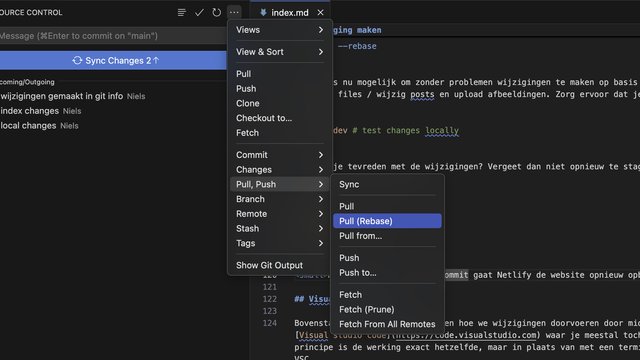Select Fetch (Prune) in the submenu
640x360 pixels.
[x=387, y=309]
